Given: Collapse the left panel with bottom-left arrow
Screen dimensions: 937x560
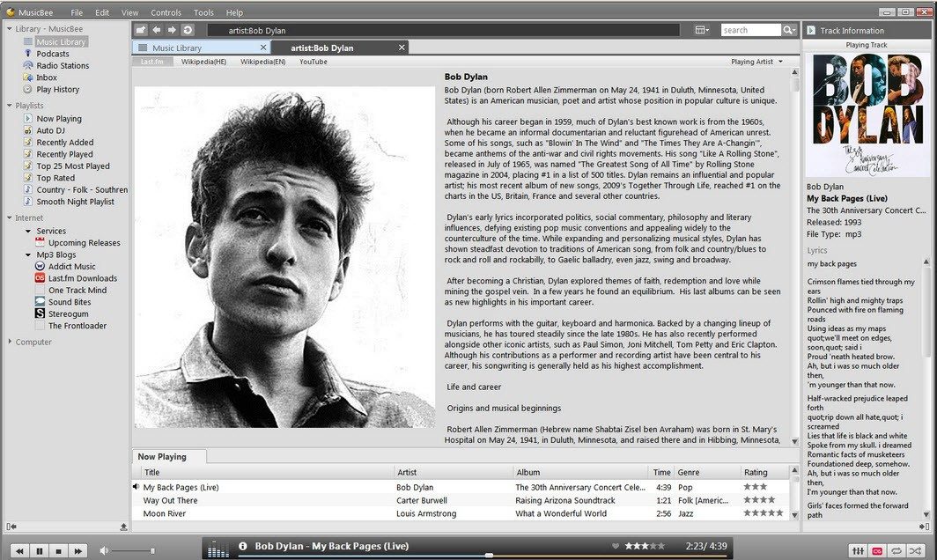Looking at the screenshot, I should [11, 527].
